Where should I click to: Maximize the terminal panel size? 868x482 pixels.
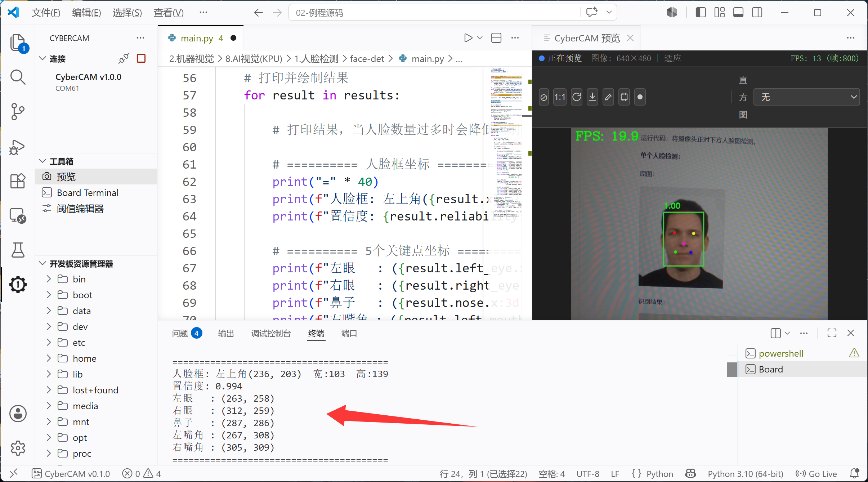tap(832, 333)
